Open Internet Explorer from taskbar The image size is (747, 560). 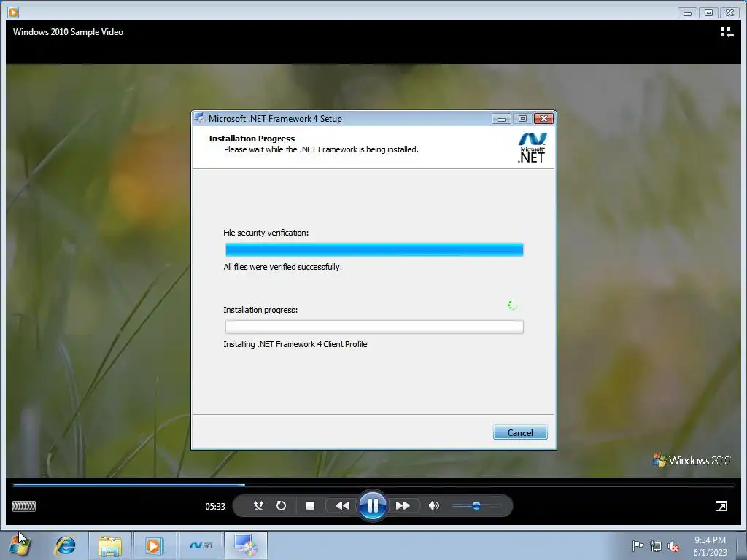(65, 545)
